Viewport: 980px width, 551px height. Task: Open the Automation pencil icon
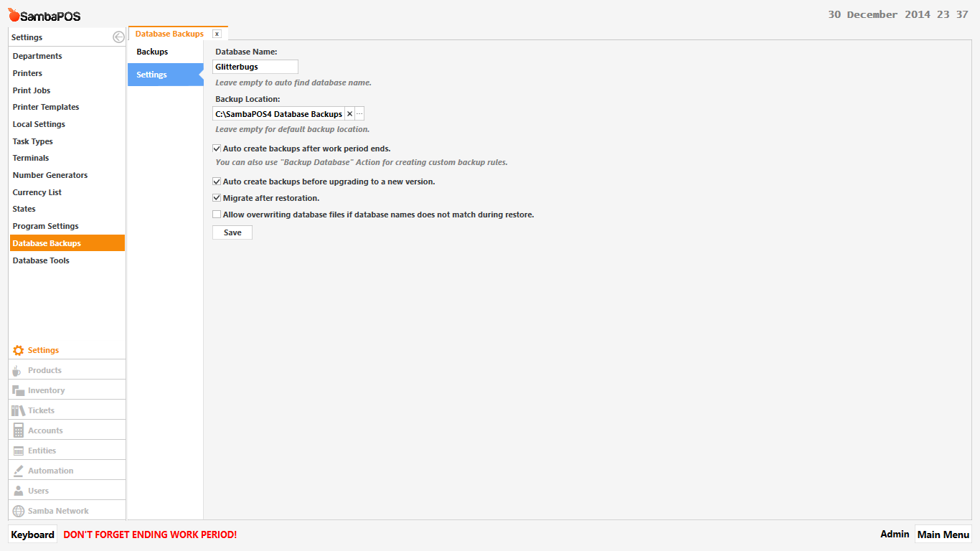pos(18,471)
